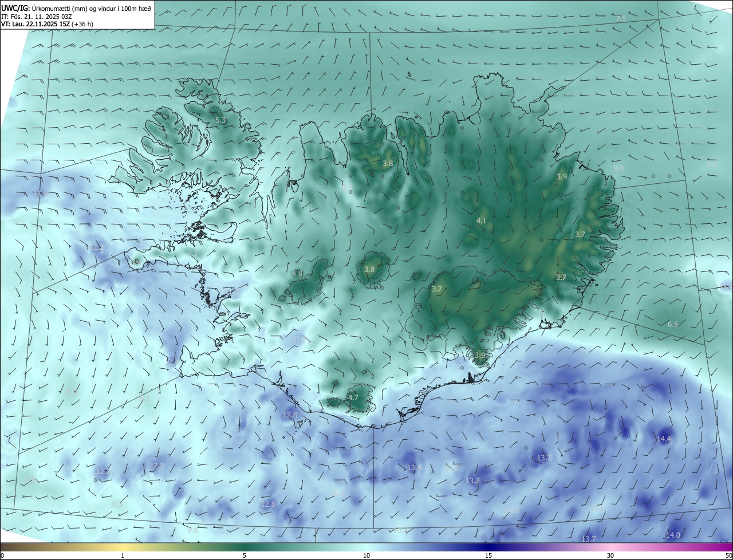Click the 14.0 value label
Screen dimensions: 733x560
point(673,535)
